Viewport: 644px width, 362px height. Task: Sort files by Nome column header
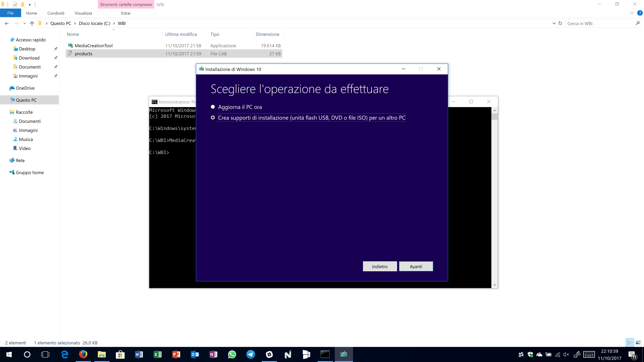[73, 34]
